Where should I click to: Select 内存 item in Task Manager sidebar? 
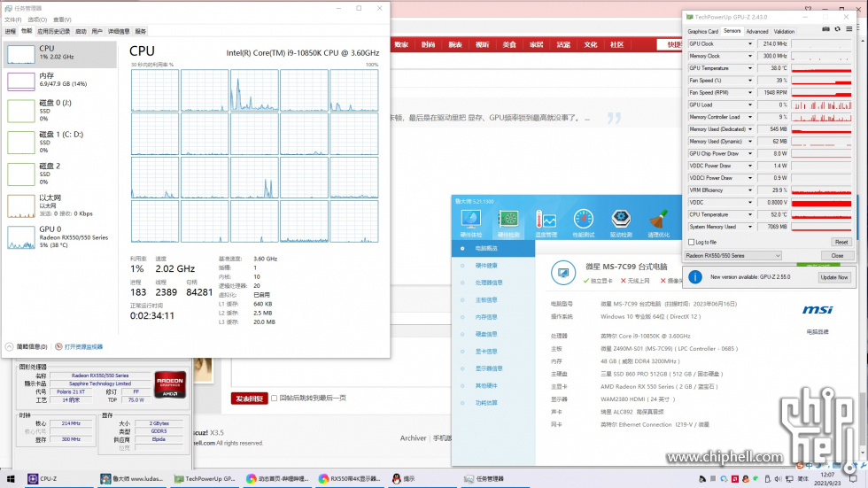(60, 80)
